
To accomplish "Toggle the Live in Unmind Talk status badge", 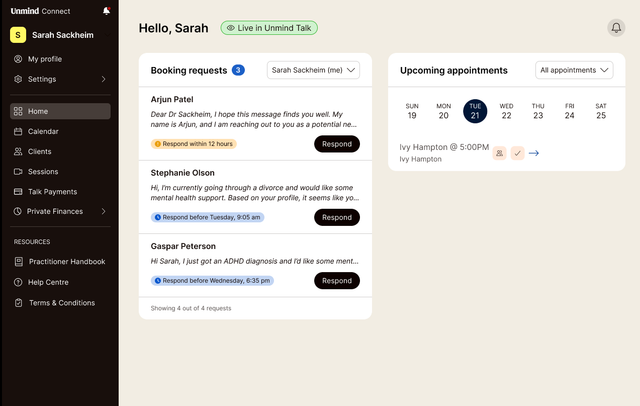I will pos(268,28).
